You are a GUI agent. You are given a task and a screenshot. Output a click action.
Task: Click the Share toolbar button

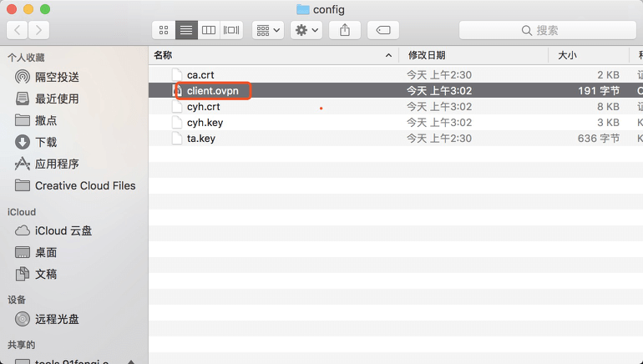[345, 30]
